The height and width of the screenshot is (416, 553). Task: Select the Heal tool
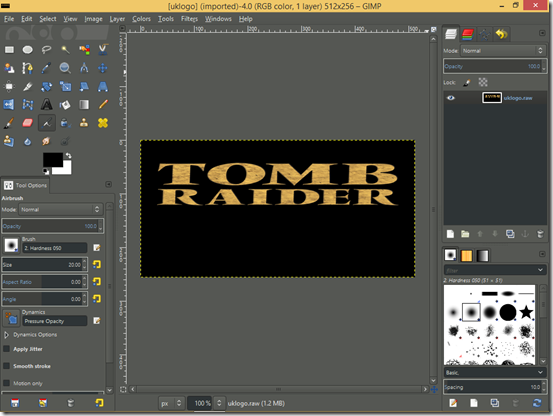(x=103, y=123)
